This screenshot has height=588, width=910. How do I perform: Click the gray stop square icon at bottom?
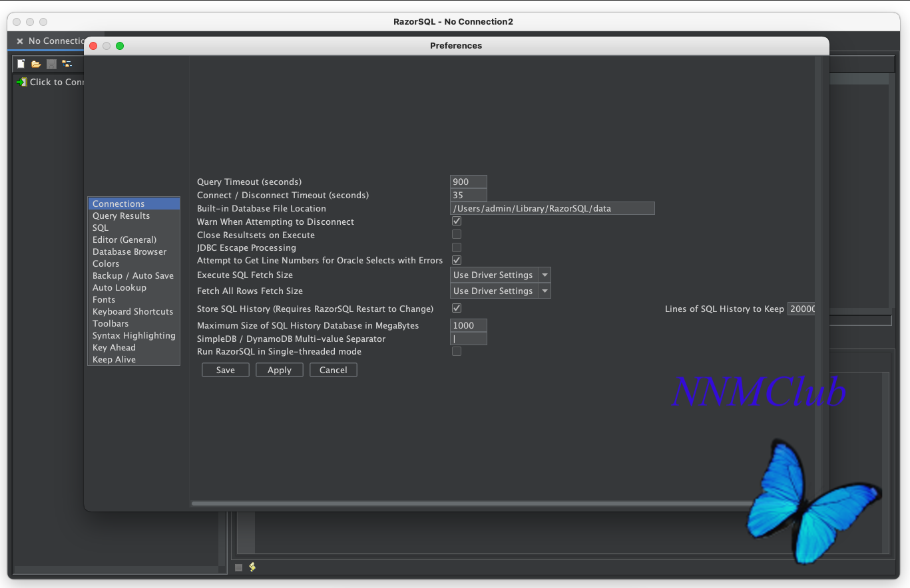coord(238,567)
